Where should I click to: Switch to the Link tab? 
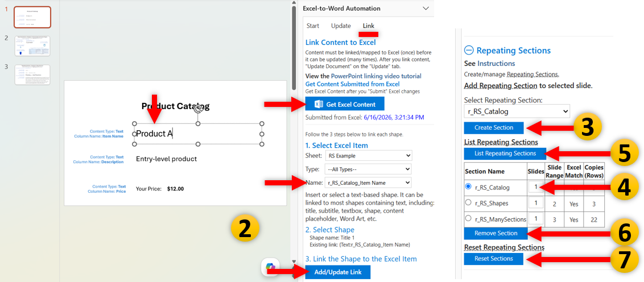click(369, 26)
